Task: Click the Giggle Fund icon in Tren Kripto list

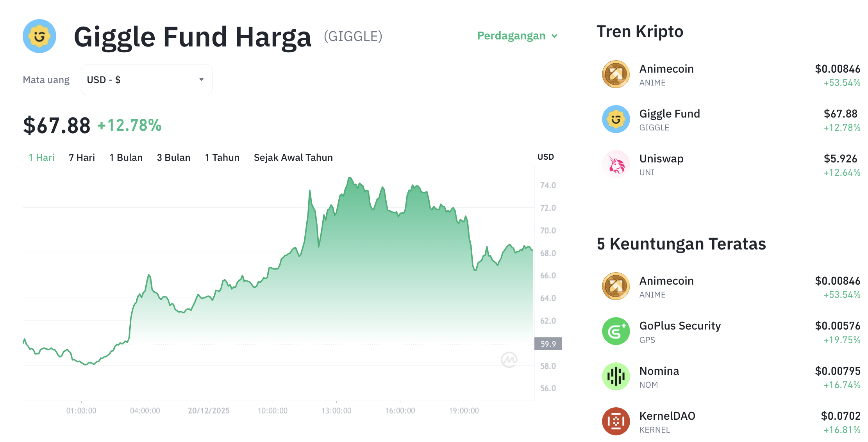Action: (616, 119)
